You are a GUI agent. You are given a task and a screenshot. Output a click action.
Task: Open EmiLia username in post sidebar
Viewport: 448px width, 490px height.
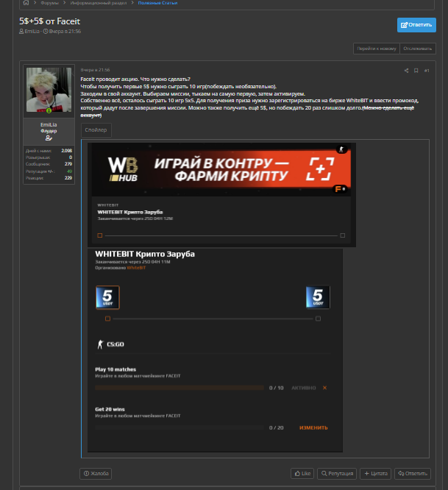[x=49, y=124]
